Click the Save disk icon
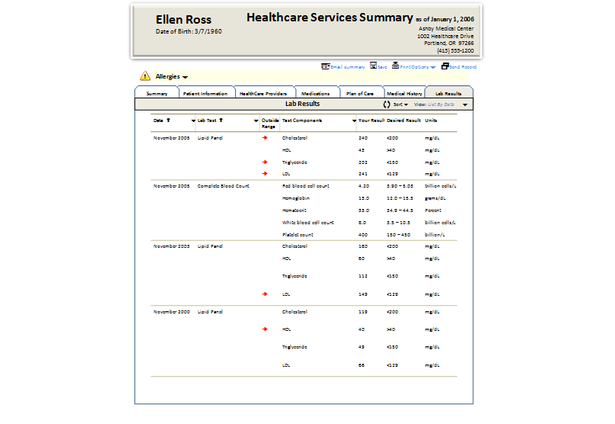This screenshot has width=615, height=424. point(373,66)
